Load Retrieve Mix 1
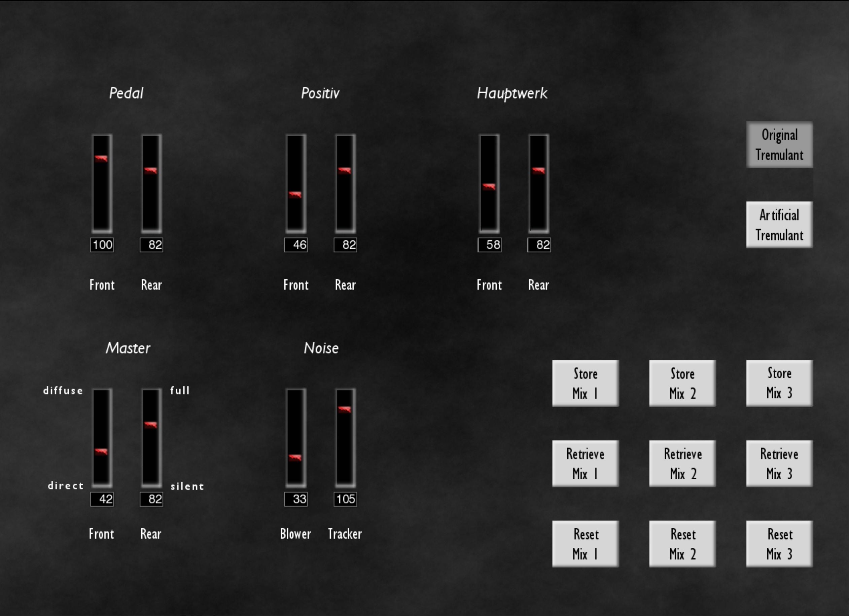This screenshot has width=849, height=616. click(x=586, y=464)
